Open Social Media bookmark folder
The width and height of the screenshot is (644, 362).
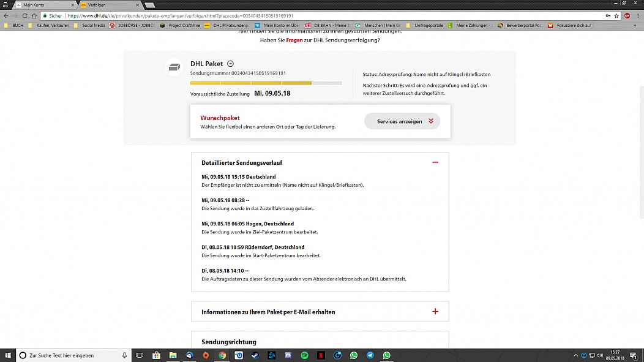click(x=89, y=26)
